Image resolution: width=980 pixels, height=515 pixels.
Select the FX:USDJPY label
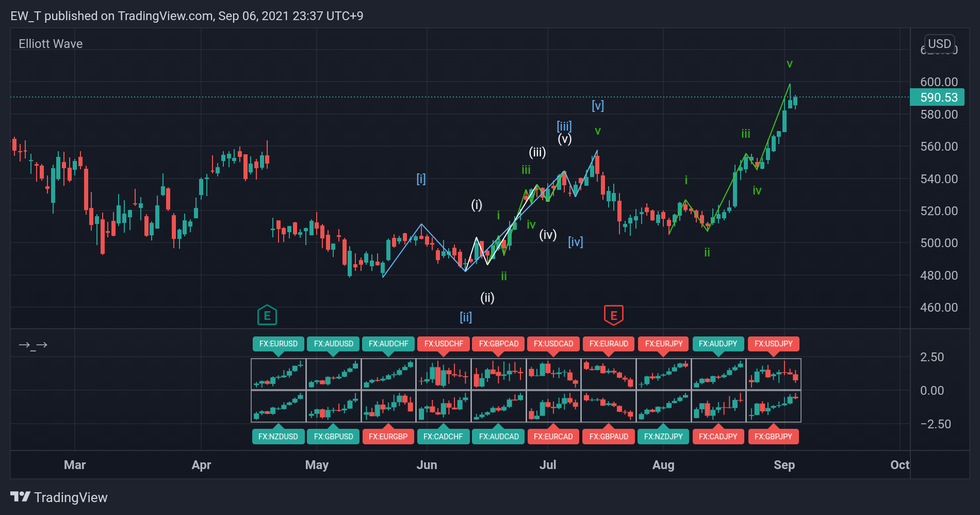coord(773,344)
